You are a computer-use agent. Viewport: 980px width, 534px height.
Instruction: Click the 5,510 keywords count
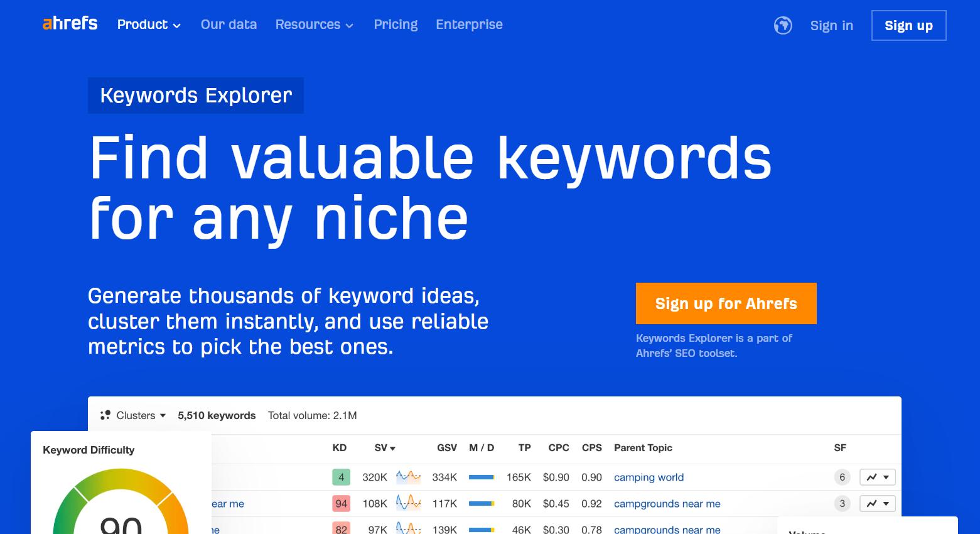point(217,415)
